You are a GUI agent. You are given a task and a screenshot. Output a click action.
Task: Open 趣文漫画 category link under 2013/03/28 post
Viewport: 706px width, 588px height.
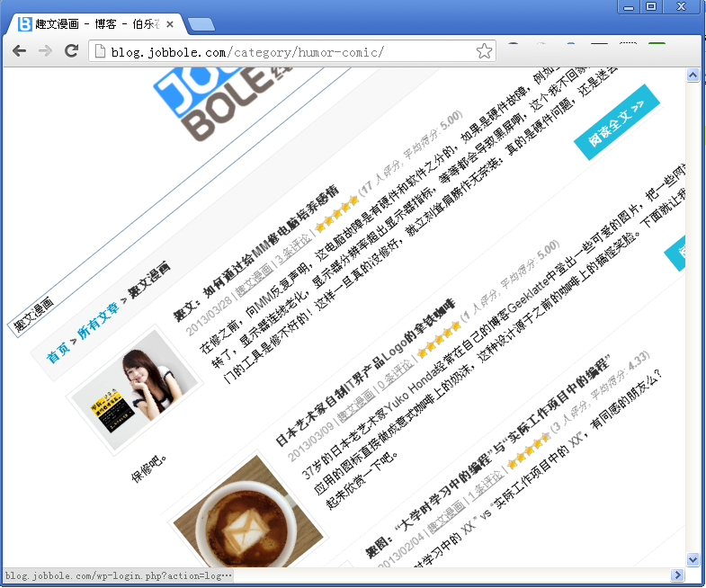(x=254, y=279)
